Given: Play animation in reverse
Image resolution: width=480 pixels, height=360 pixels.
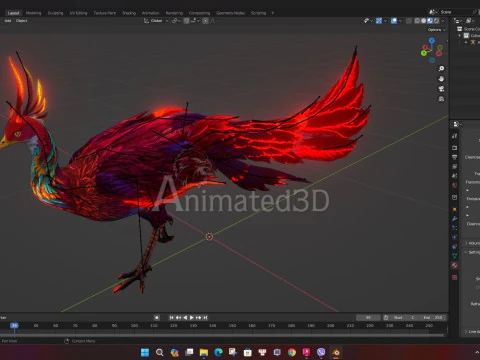Looking at the screenshot, I should click(185, 318).
